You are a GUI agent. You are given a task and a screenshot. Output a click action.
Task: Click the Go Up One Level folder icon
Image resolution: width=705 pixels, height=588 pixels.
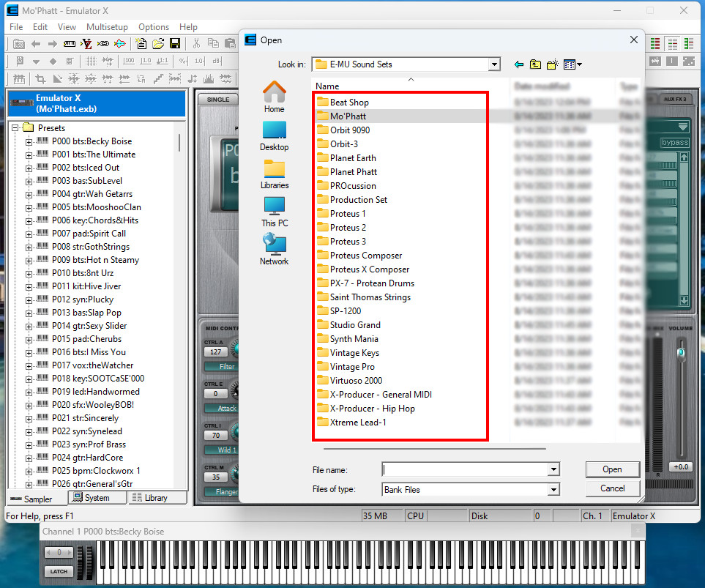click(534, 64)
